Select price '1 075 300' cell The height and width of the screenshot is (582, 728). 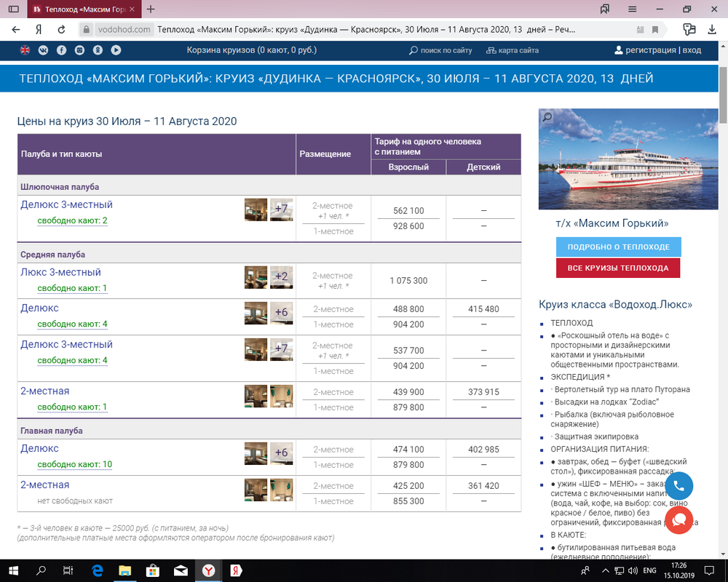point(408,281)
